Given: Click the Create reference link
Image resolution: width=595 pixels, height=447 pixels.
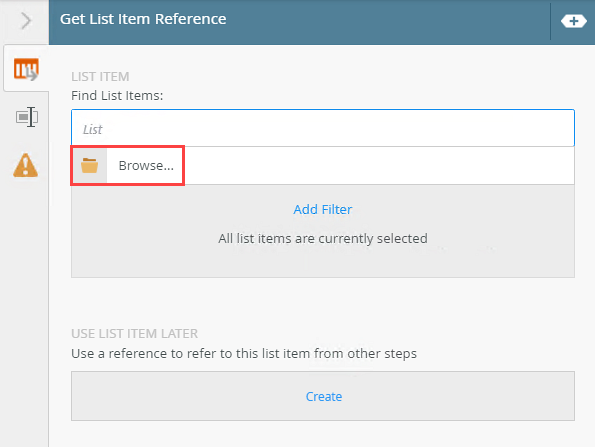Looking at the screenshot, I should click(x=324, y=397).
